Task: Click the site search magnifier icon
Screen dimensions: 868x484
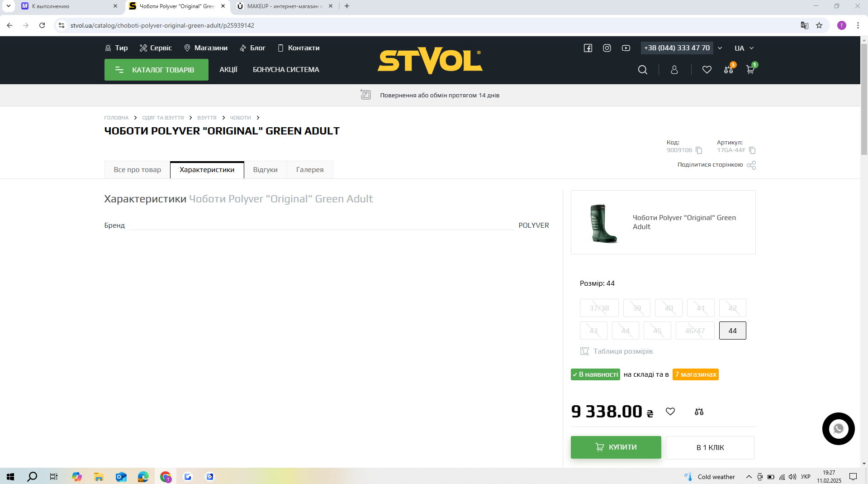Action: coord(642,70)
